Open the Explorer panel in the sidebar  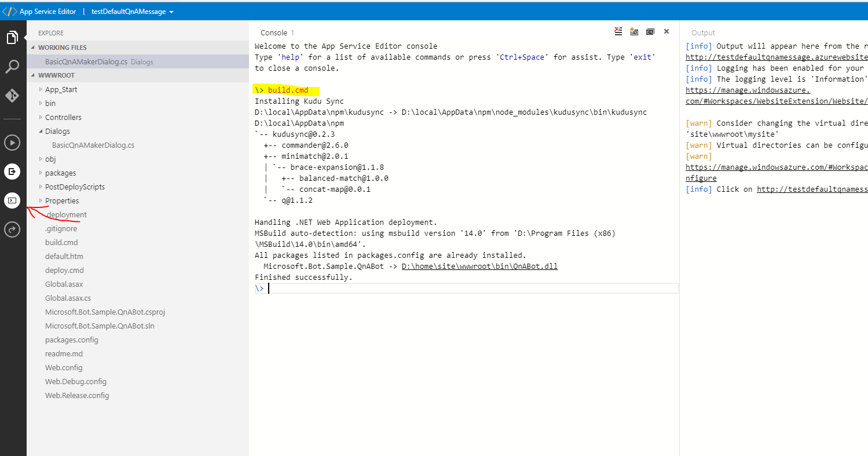click(13, 37)
